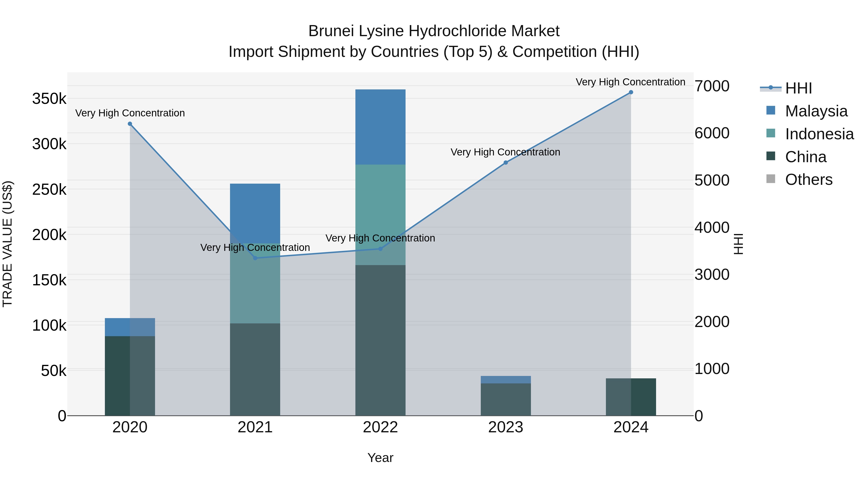
Task: Click the China dark green legend swatch
Action: click(771, 156)
